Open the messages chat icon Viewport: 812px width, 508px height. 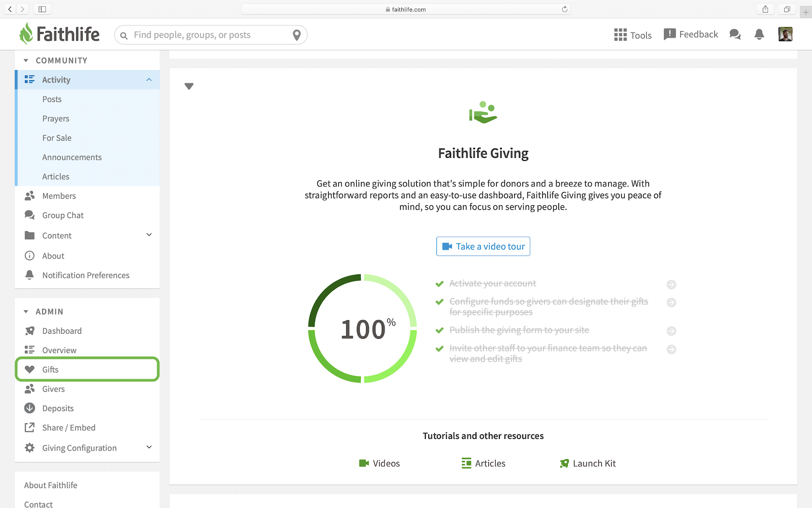(735, 35)
